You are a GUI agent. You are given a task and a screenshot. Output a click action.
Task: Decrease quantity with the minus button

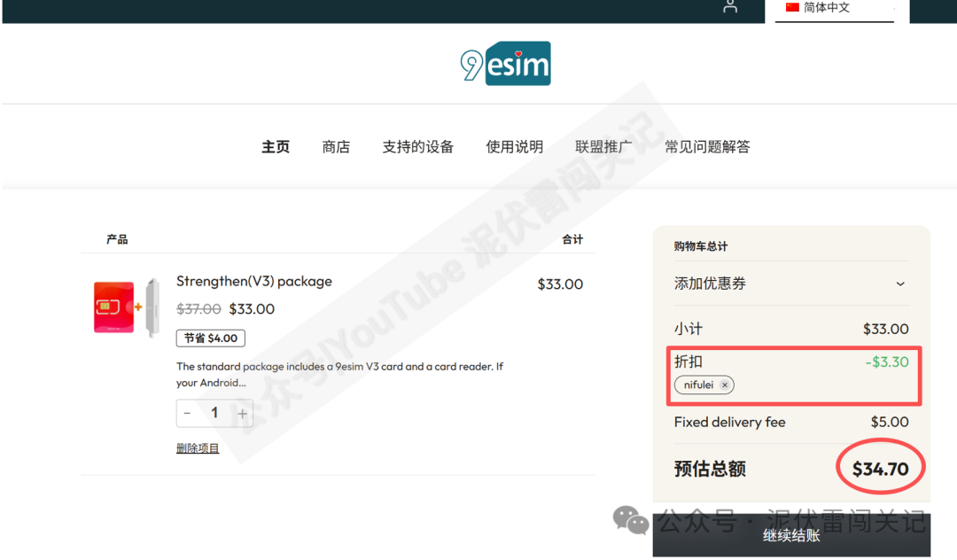(x=187, y=413)
